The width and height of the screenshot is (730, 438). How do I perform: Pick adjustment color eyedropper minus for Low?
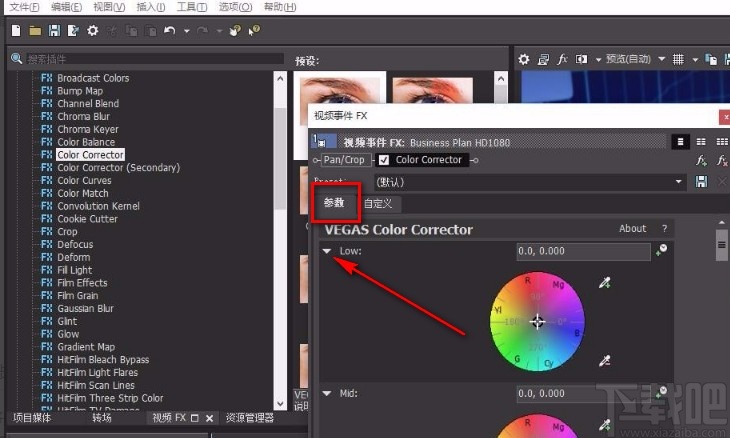(x=604, y=361)
